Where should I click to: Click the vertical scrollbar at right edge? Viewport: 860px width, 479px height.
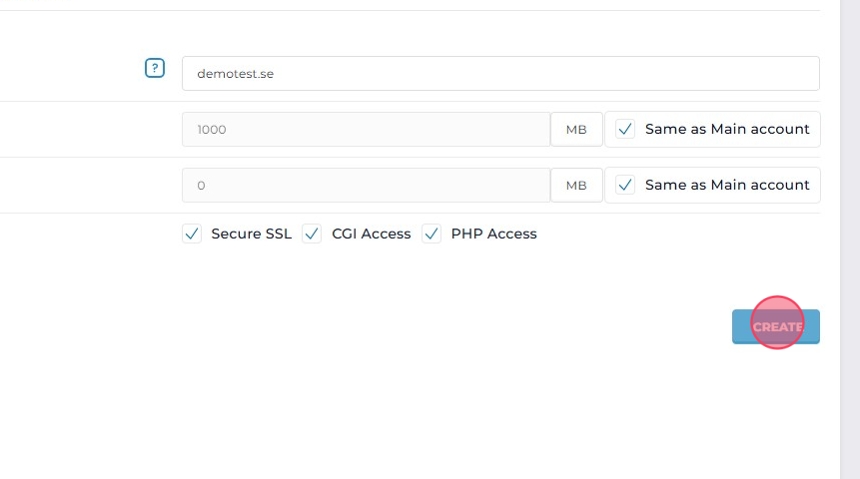point(850,240)
